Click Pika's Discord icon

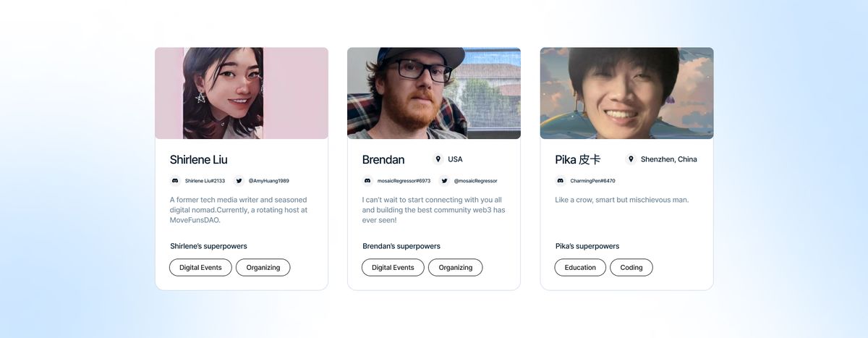click(x=561, y=181)
